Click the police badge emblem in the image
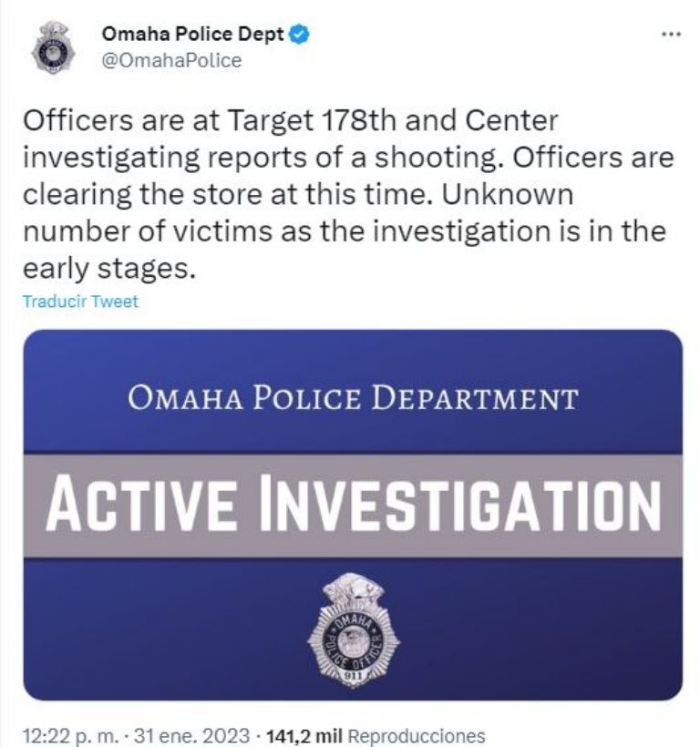 click(x=353, y=634)
